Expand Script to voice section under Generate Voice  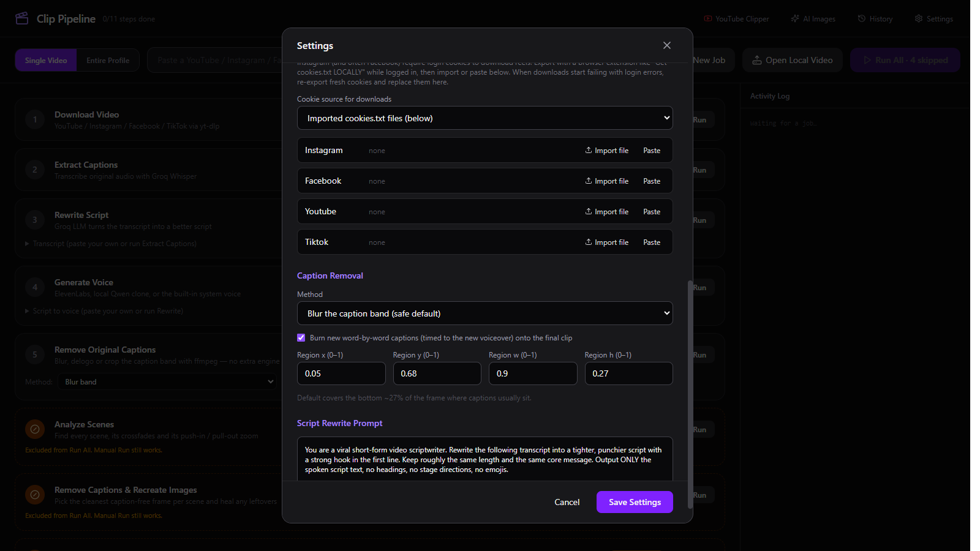tap(104, 311)
